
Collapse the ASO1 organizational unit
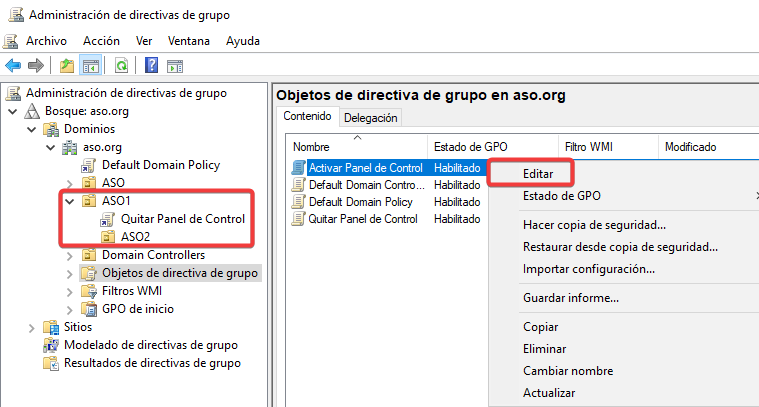pyautogui.click(x=69, y=201)
